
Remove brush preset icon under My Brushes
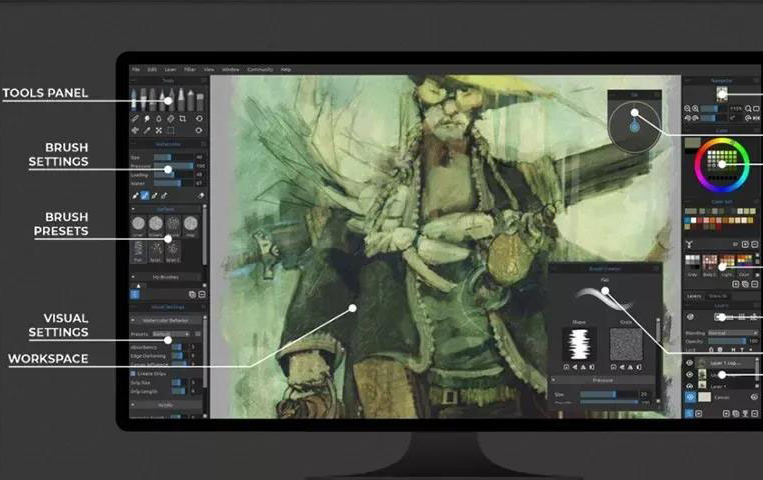point(202,295)
